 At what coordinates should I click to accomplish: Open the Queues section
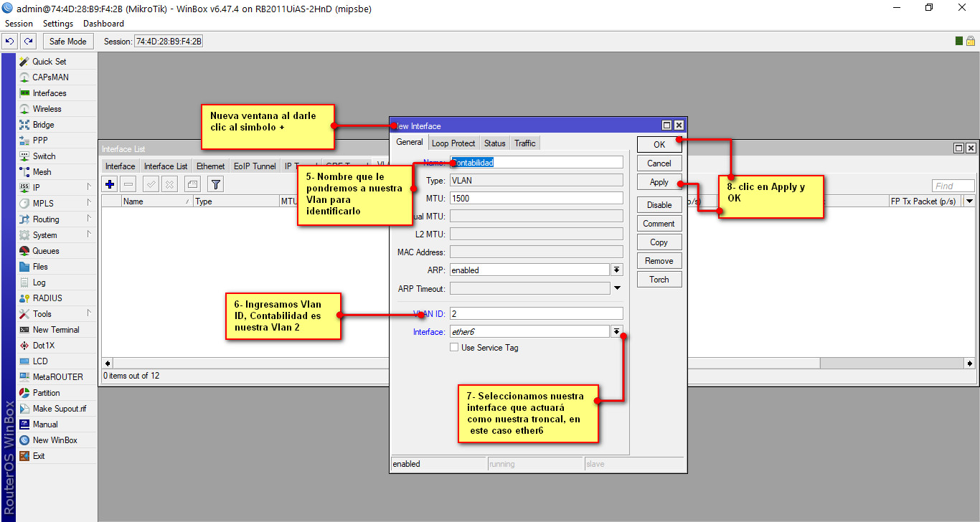[45, 251]
